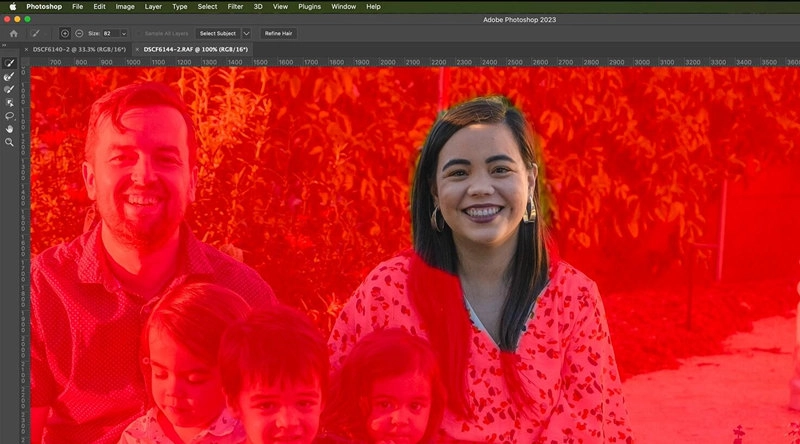Choose the Brush tool in toolbar
The image size is (800, 444).
click(x=10, y=89)
